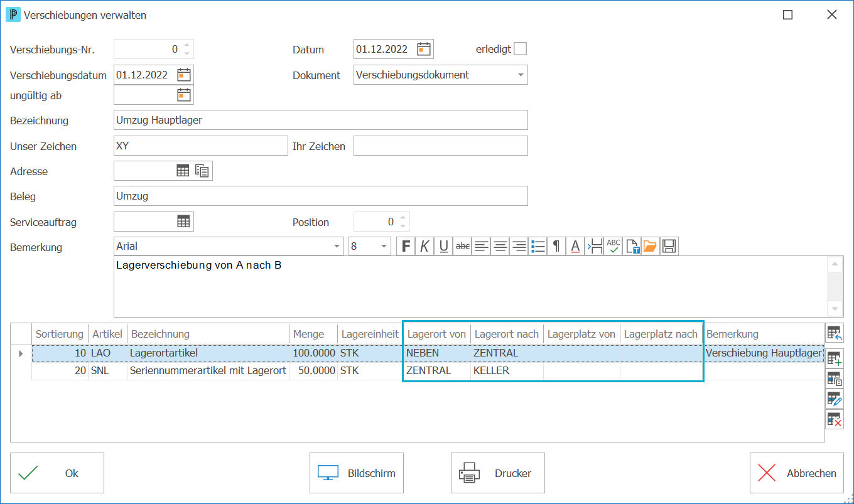Add a new position row to the table

(835, 359)
